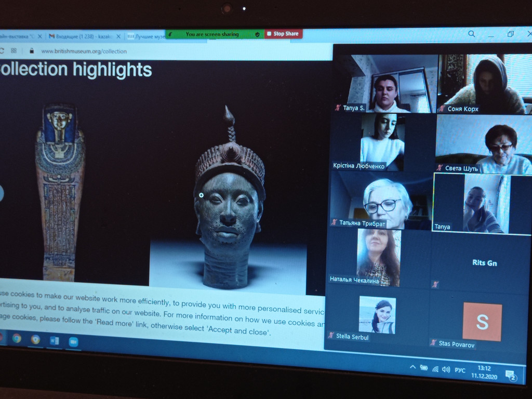Select the highlighted Tanya video tile
Screen dimensions: 532x399
482,204
